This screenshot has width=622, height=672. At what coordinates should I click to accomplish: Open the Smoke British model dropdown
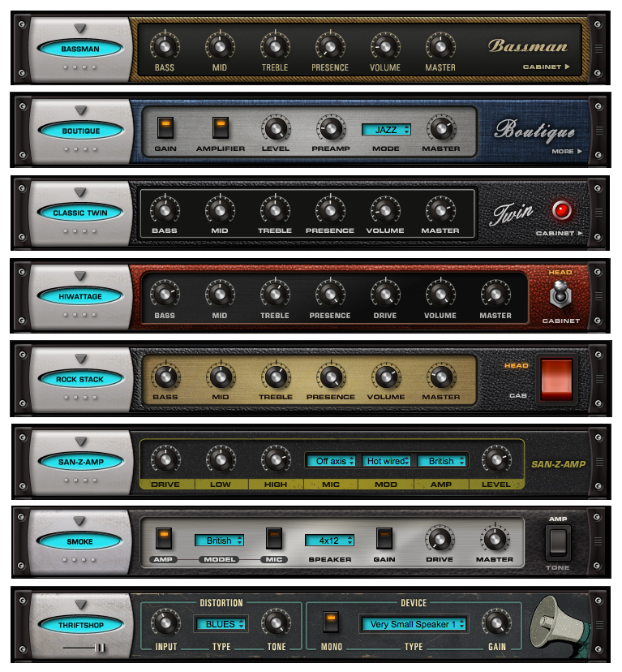click(219, 541)
